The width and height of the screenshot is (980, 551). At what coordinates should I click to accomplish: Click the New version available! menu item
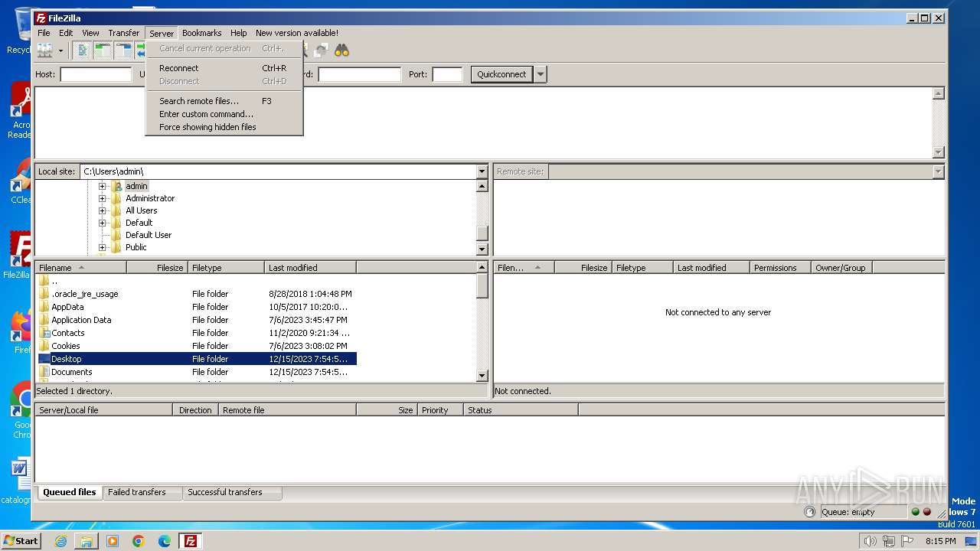(297, 33)
